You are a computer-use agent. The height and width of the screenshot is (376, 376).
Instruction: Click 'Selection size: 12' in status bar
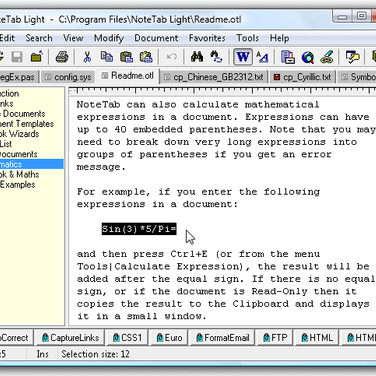(95, 354)
